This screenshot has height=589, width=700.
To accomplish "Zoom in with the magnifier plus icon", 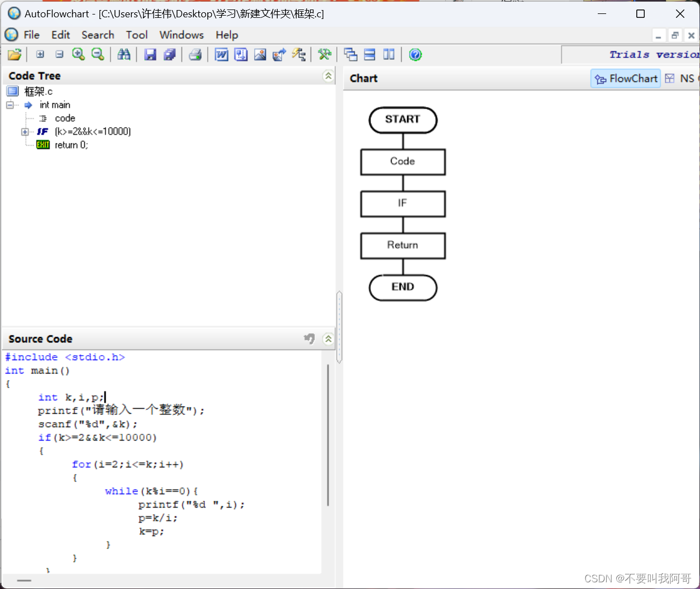I will tap(78, 54).
